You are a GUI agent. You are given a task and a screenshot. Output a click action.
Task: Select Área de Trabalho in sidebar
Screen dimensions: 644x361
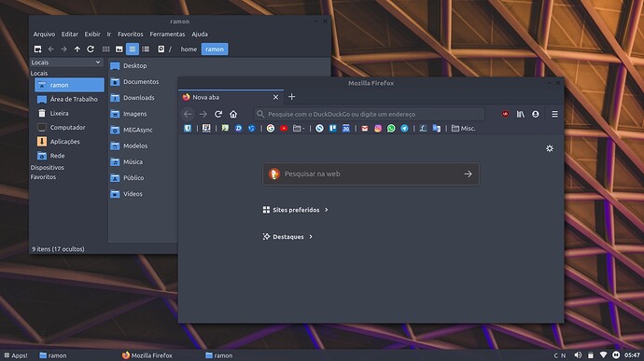tap(69, 100)
